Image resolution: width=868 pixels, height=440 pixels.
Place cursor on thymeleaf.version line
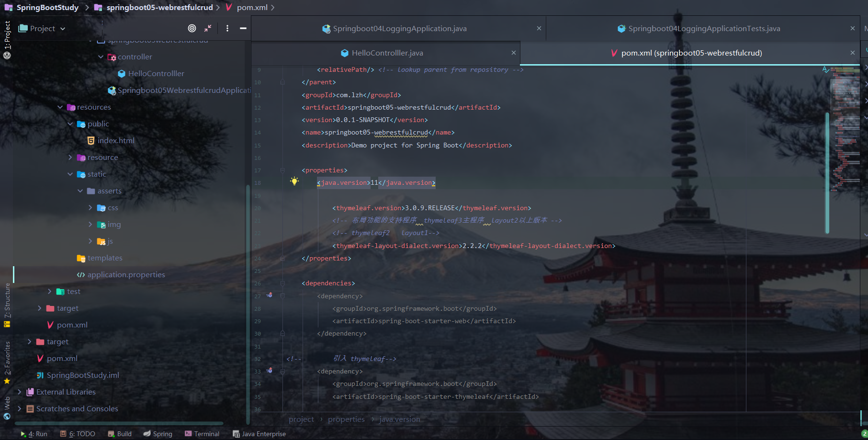[431, 208]
